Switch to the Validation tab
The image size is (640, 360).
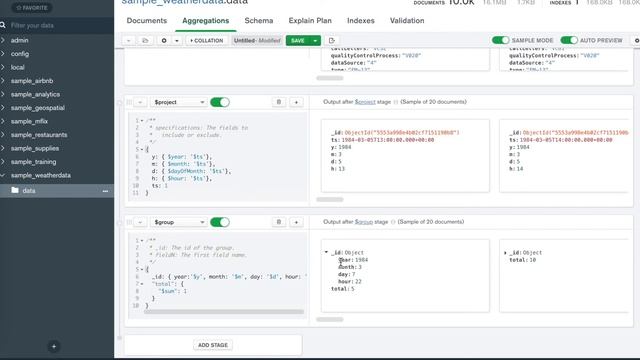[407, 20]
